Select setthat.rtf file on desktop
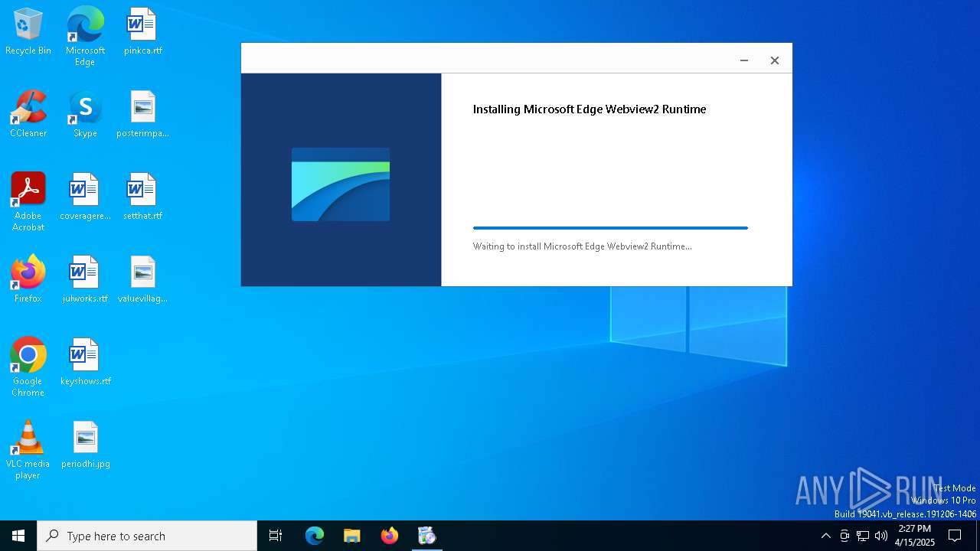Image resolution: width=980 pixels, height=551 pixels. (x=142, y=197)
